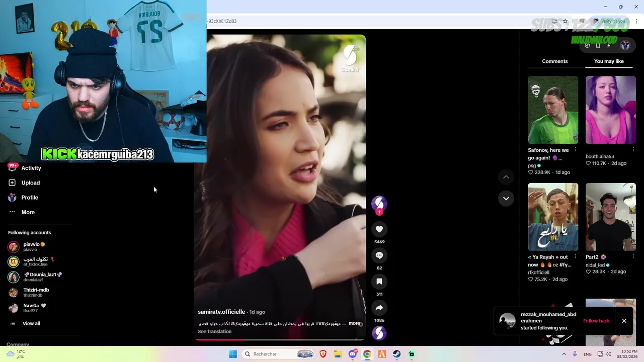This screenshot has width=644, height=362.
Task: Open Brave browser from taskbar
Action: [x=323, y=354]
